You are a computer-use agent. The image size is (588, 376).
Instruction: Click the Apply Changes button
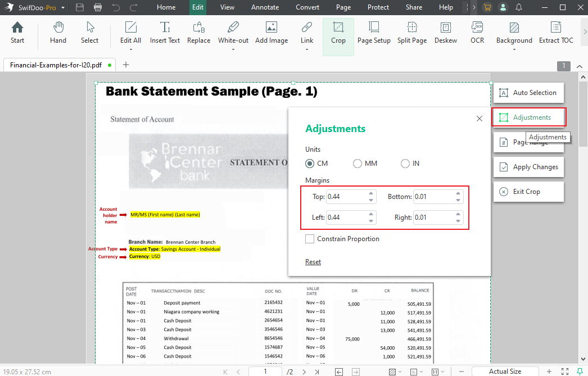[x=528, y=167]
